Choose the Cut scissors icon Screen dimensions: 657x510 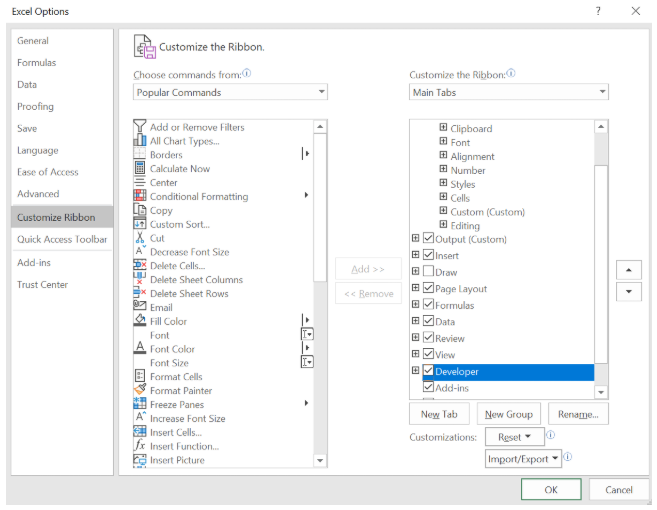point(140,238)
